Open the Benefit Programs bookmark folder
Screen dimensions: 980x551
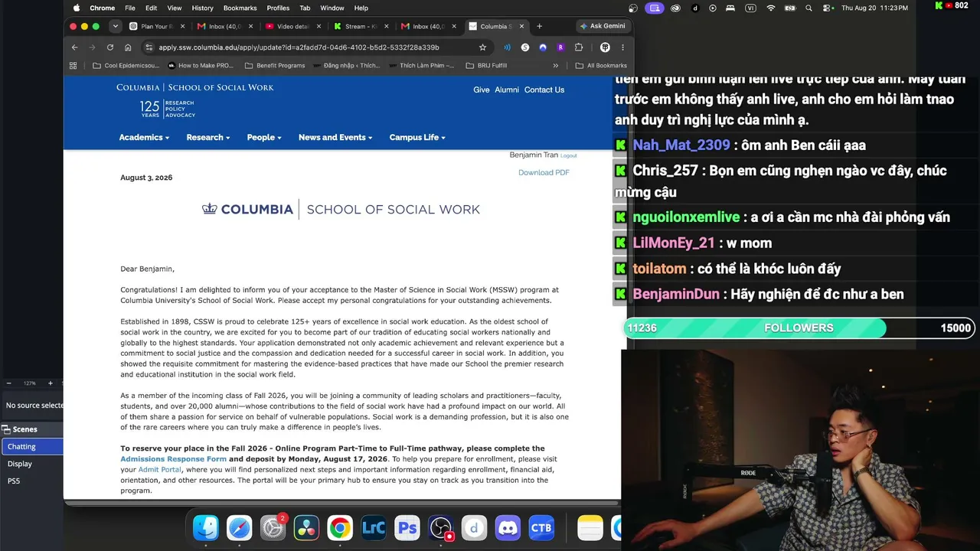click(275, 66)
